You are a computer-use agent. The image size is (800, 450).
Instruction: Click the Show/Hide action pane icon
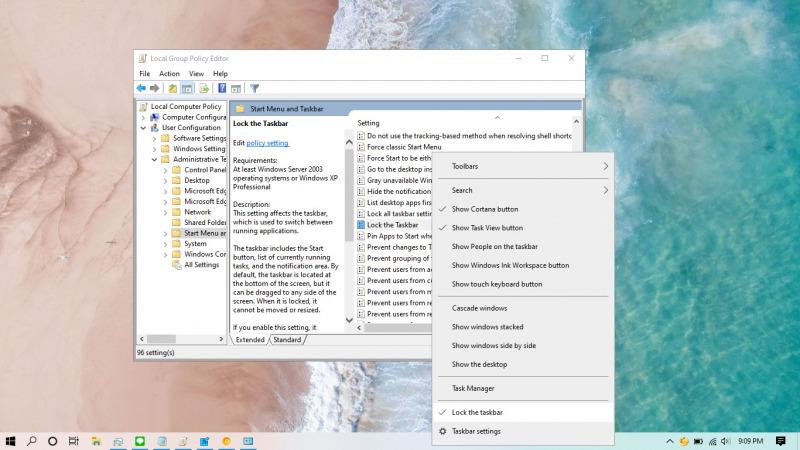[236, 88]
